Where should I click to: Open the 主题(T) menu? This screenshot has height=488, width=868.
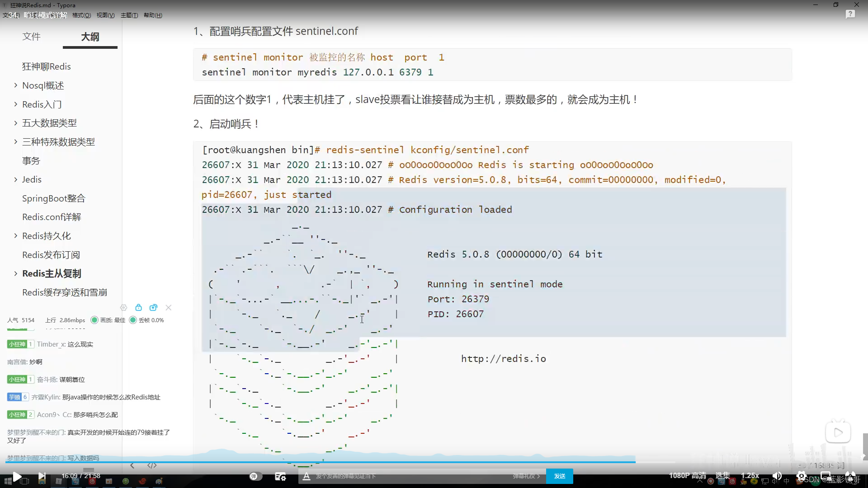(x=129, y=15)
